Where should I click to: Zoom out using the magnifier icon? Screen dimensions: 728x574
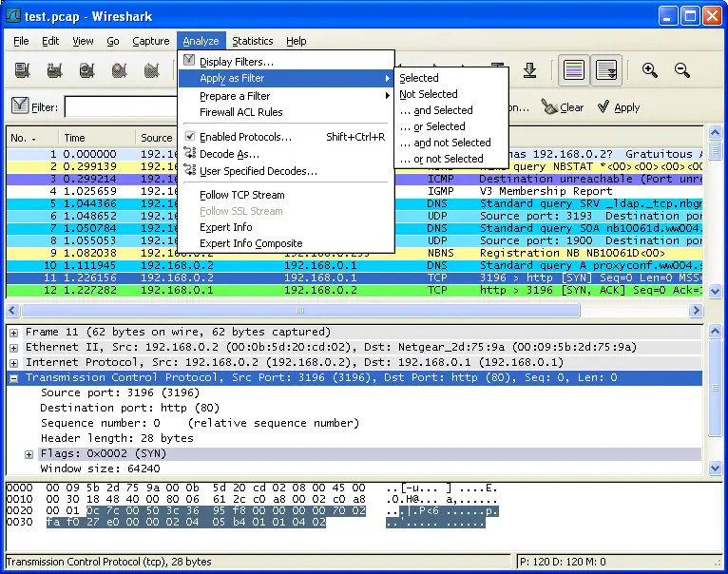681,70
